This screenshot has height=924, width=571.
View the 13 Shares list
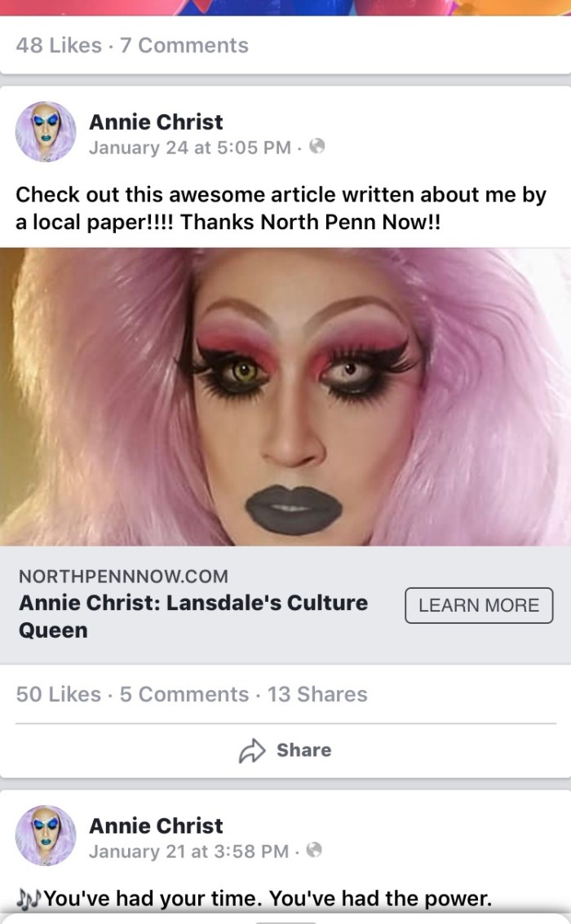tap(317, 694)
